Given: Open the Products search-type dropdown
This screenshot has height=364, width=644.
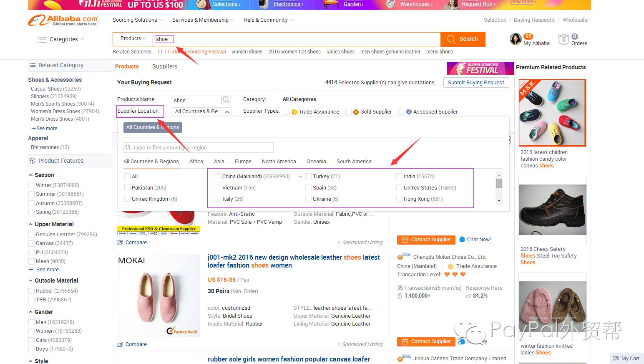Looking at the screenshot, I should (133, 38).
